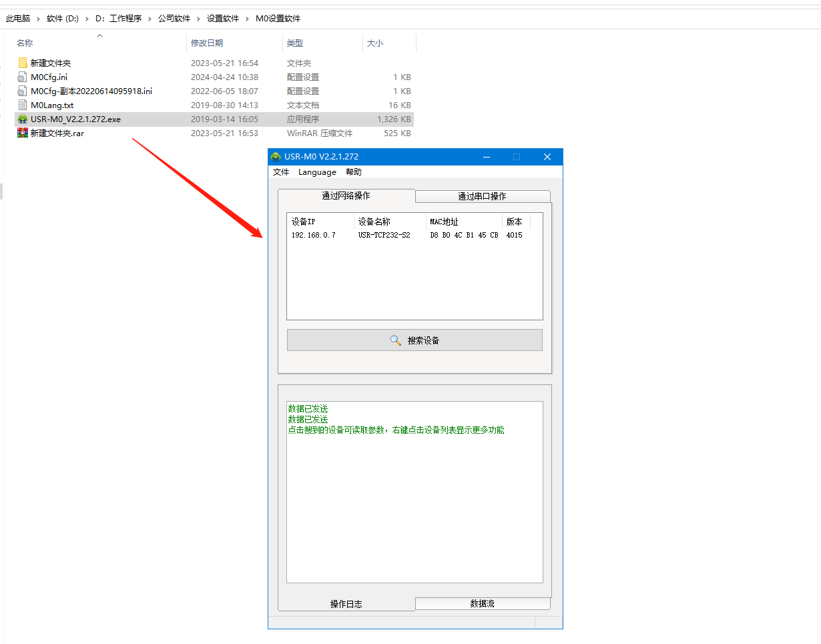Switch to the 通过串口操作 tab

point(482,196)
